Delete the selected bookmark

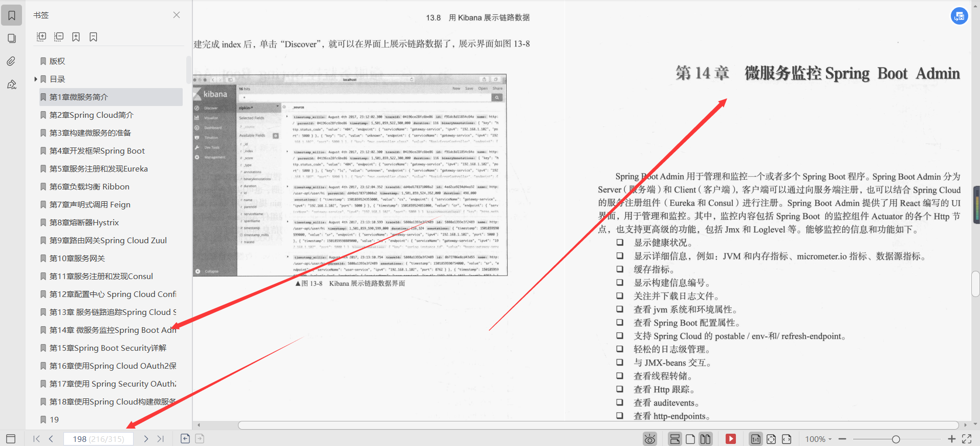coord(93,37)
